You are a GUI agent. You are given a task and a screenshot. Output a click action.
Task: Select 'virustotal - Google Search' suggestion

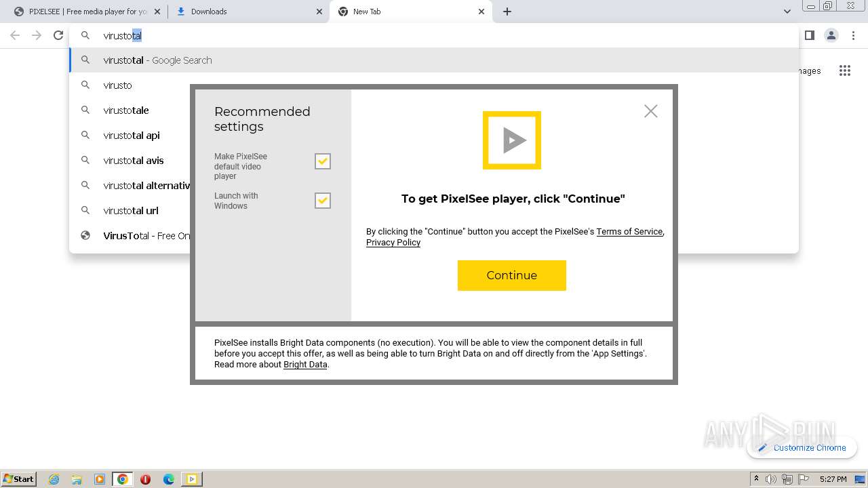(434, 60)
